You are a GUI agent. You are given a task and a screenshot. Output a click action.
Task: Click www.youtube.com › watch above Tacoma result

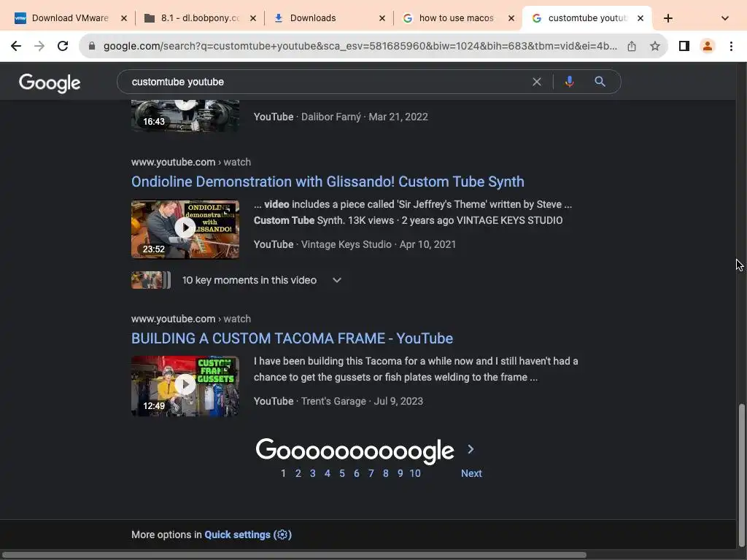point(191,319)
